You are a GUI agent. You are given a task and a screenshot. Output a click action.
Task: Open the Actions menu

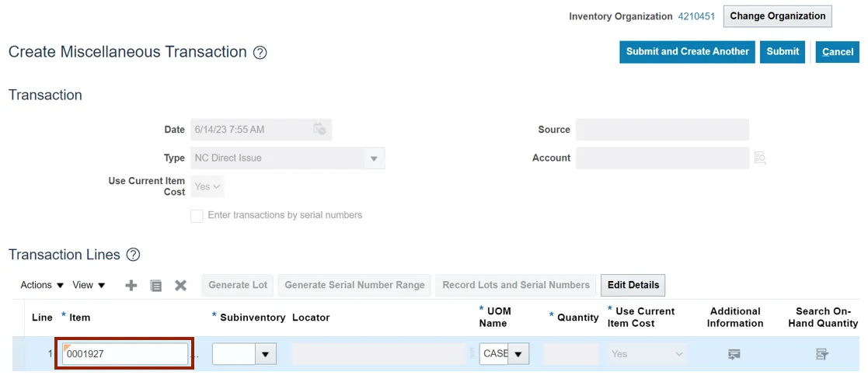click(x=43, y=285)
